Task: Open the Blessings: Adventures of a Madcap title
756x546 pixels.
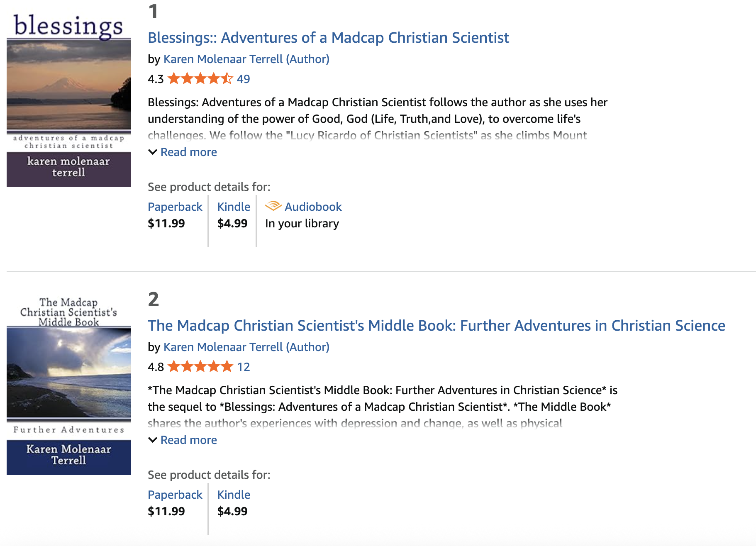Action: [x=328, y=38]
